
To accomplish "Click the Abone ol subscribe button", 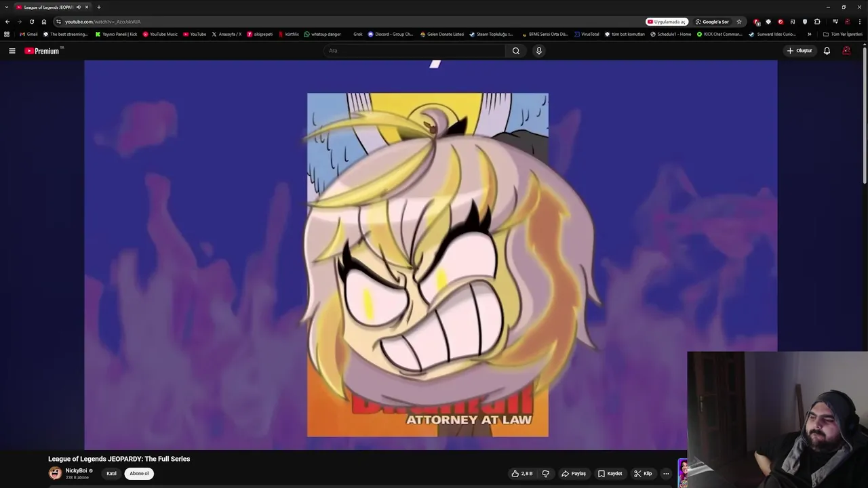I will (x=139, y=474).
